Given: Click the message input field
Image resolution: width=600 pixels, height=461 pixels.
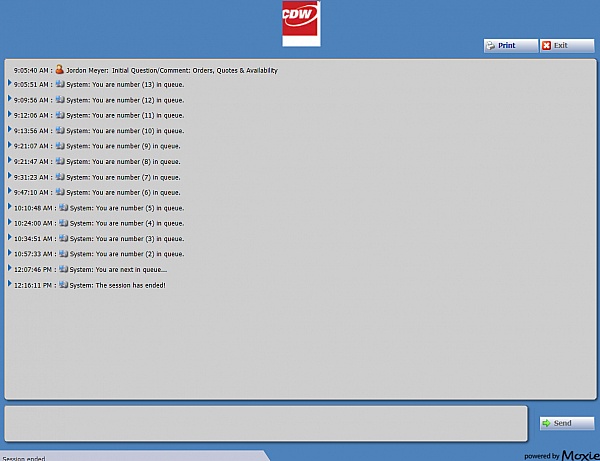Looking at the screenshot, I should point(266,424).
